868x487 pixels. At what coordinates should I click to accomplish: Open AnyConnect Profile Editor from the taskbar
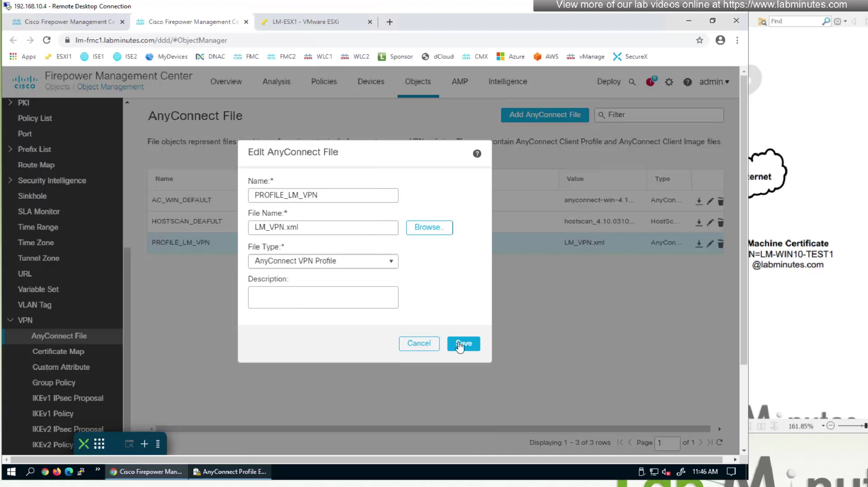(230, 472)
